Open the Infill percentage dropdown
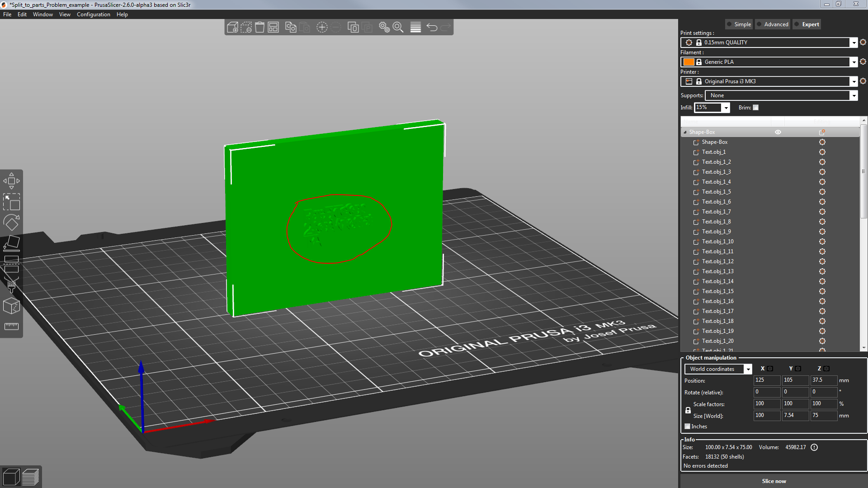Viewport: 868px width, 488px height. coord(725,108)
